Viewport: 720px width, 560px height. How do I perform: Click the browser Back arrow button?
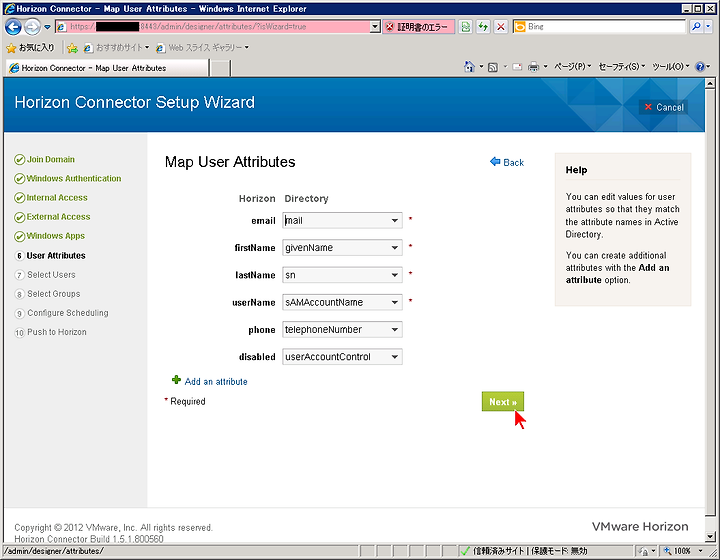tap(13, 27)
